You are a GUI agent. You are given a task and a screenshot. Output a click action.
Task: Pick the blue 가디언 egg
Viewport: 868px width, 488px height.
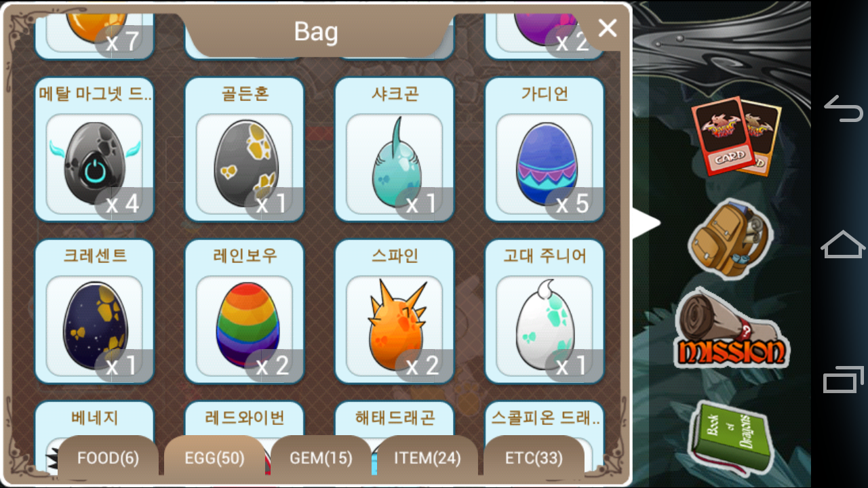pos(545,149)
